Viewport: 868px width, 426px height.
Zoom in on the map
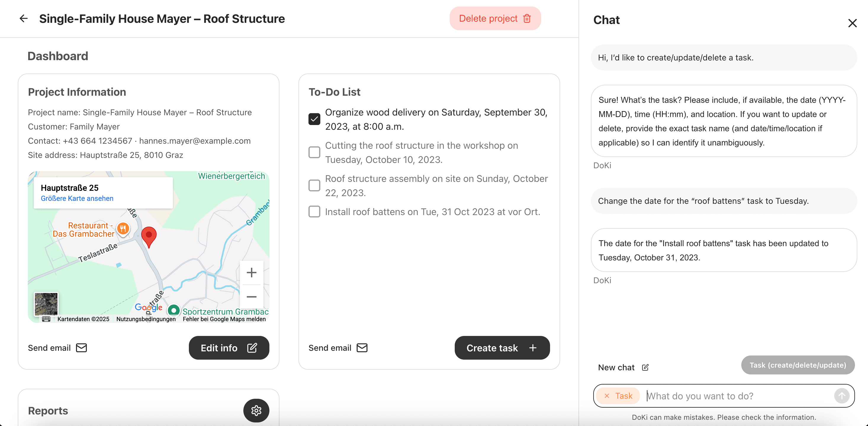tap(251, 273)
